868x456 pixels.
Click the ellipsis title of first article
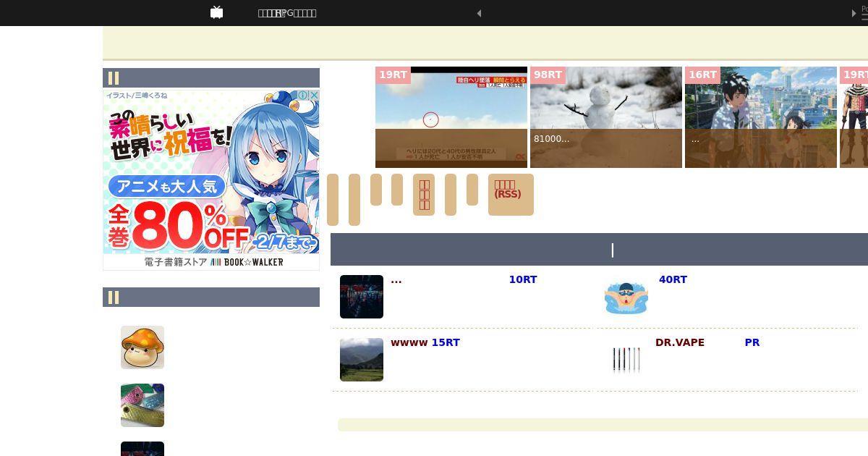(x=396, y=279)
